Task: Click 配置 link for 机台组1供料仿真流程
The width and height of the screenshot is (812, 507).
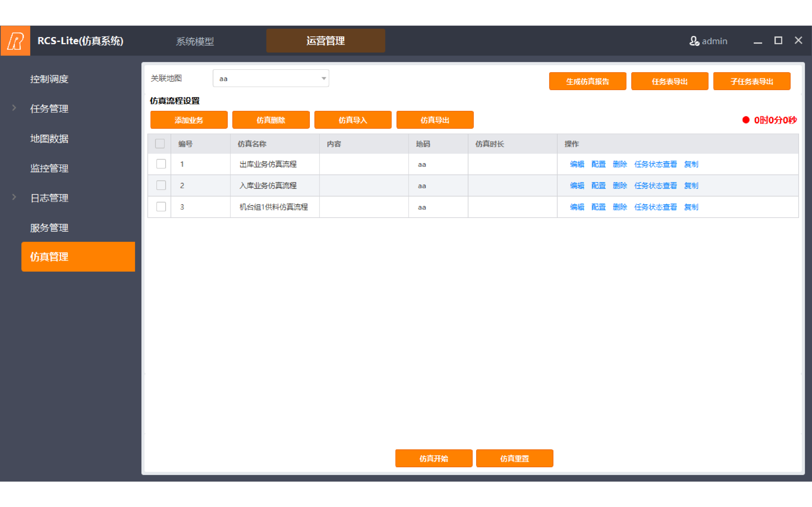Action: [x=598, y=207]
